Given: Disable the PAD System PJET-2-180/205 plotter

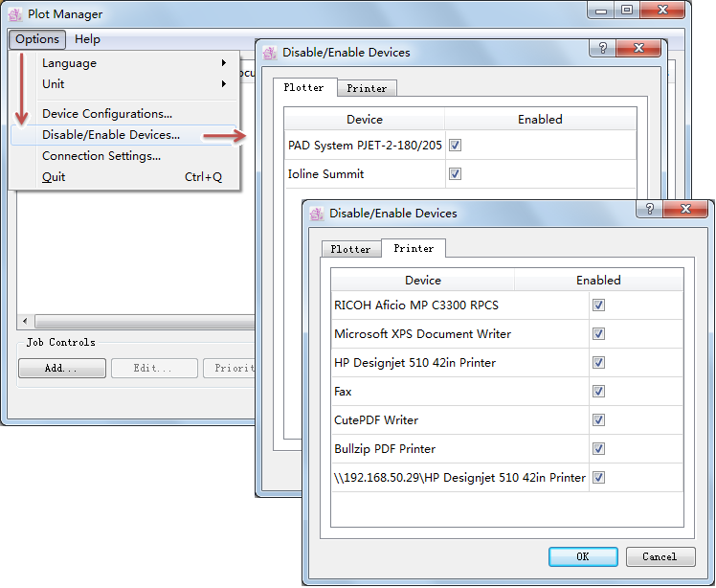Looking at the screenshot, I should (456, 146).
